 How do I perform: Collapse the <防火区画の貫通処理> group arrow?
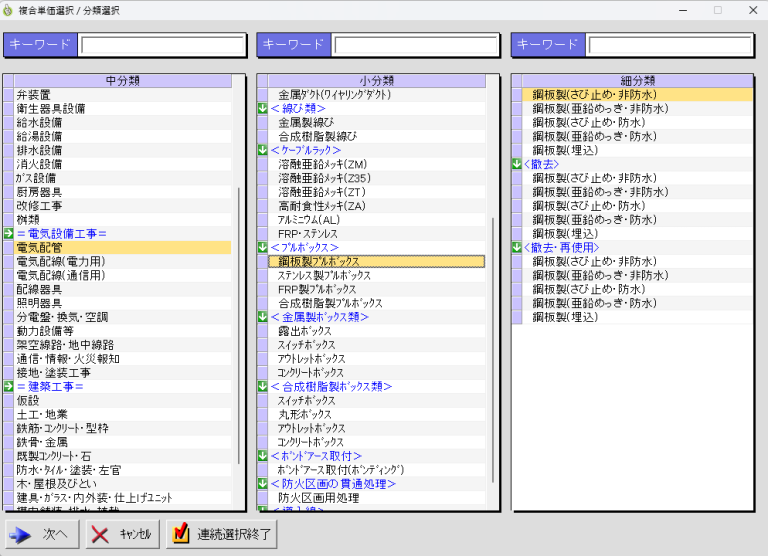[263, 484]
